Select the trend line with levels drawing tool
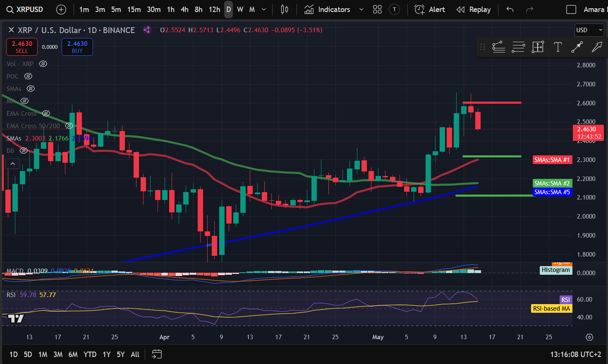 click(499, 47)
